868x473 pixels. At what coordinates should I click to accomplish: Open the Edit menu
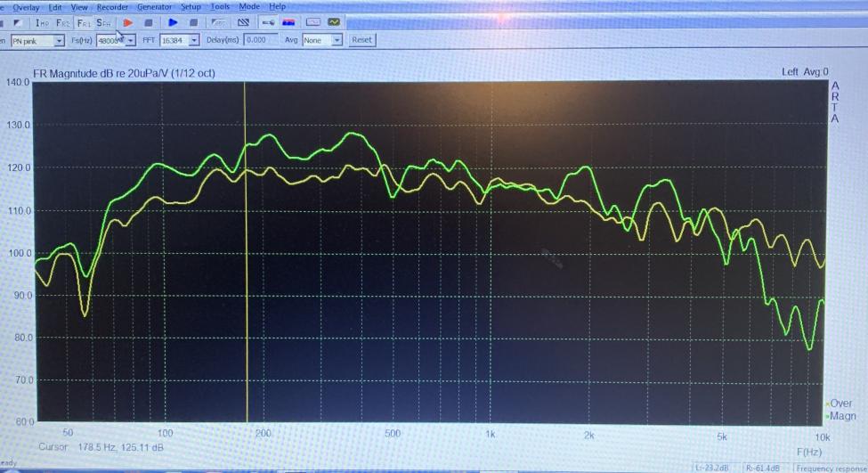click(x=55, y=7)
